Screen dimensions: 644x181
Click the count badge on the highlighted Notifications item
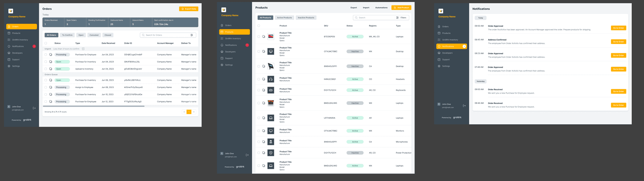464,46
